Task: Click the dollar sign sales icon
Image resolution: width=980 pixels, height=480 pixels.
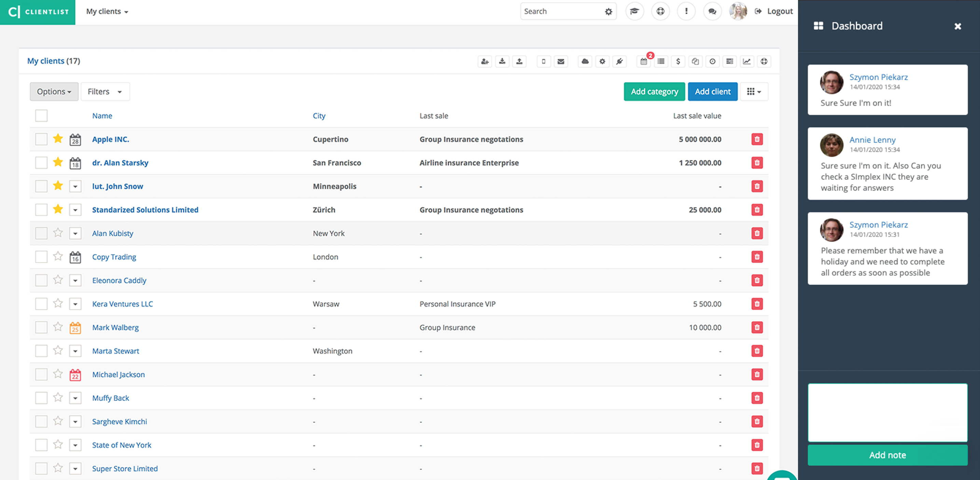Action: click(x=679, y=61)
